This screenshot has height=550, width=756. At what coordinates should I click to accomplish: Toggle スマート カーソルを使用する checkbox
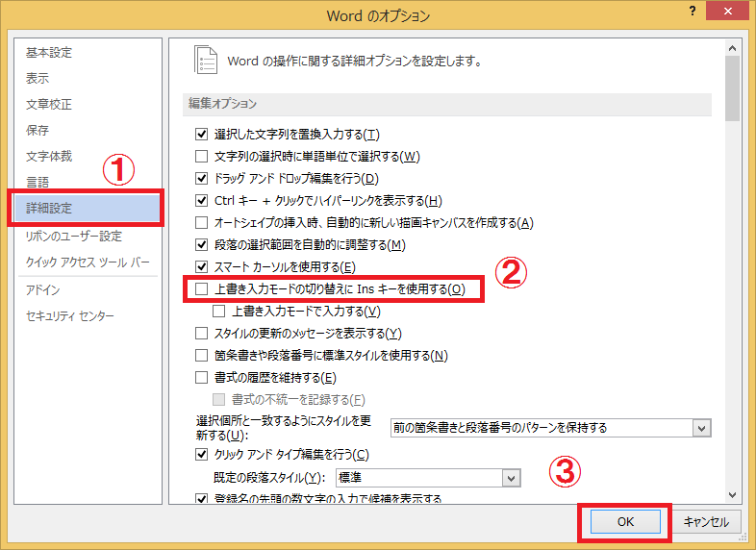[201, 266]
